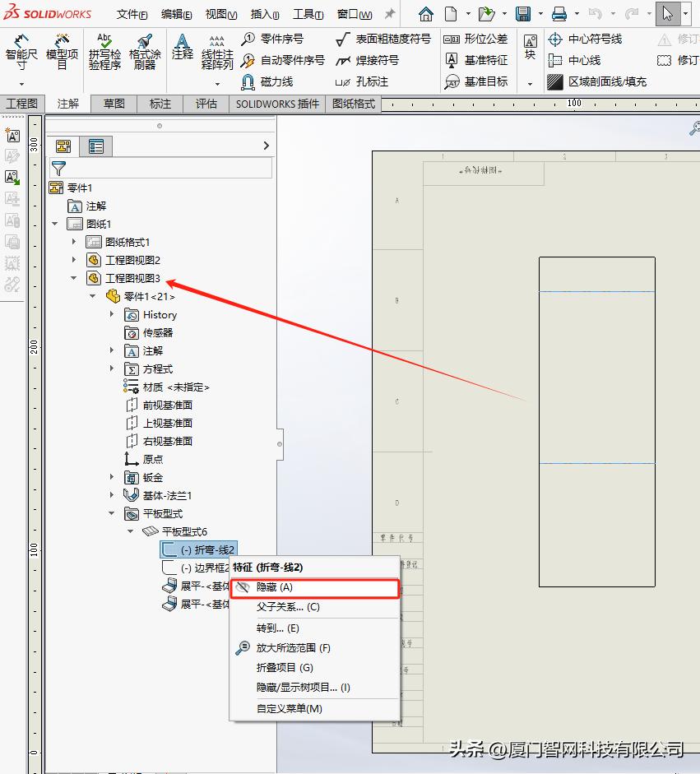Viewport: 700px width, 774px height.
Task: Expand the 工程图视图2 node
Action: click(73, 260)
